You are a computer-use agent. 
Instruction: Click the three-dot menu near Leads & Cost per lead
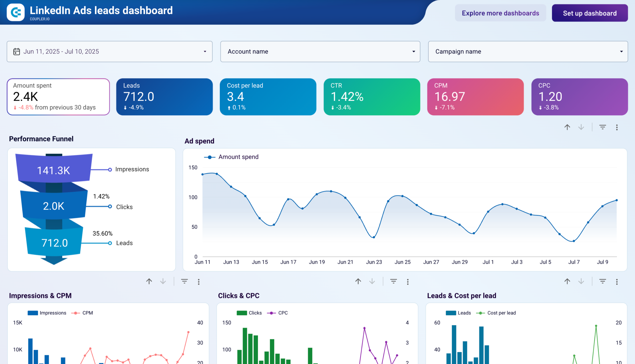pos(617,281)
